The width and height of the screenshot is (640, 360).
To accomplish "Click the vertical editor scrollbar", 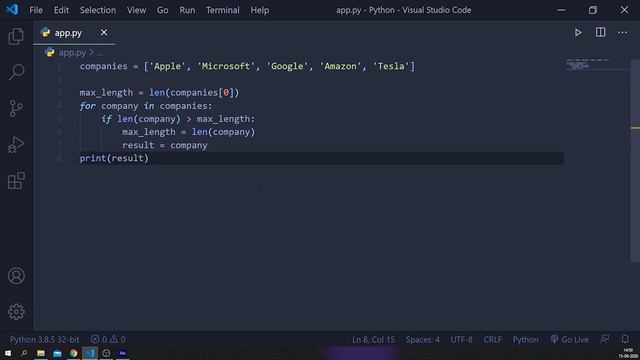I will click(x=635, y=161).
